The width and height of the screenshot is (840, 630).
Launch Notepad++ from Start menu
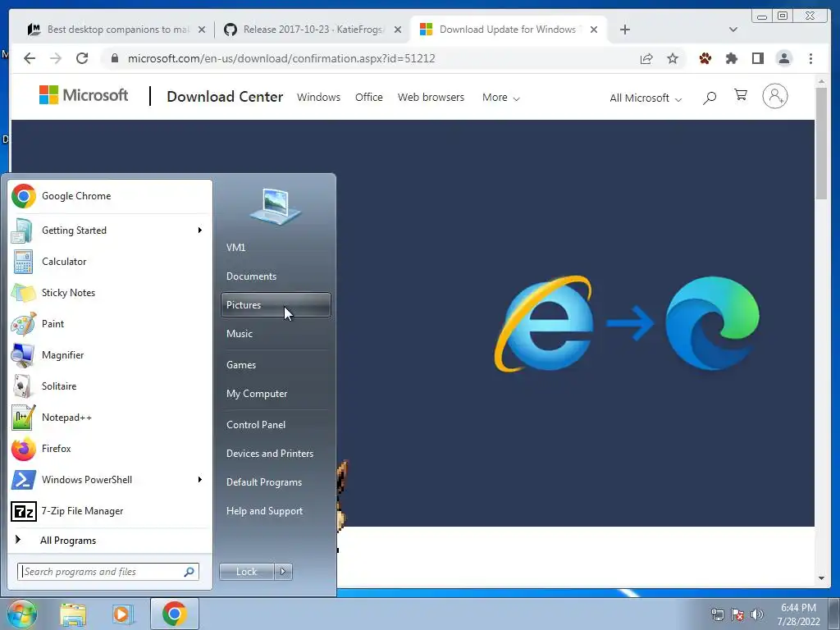(x=110, y=418)
